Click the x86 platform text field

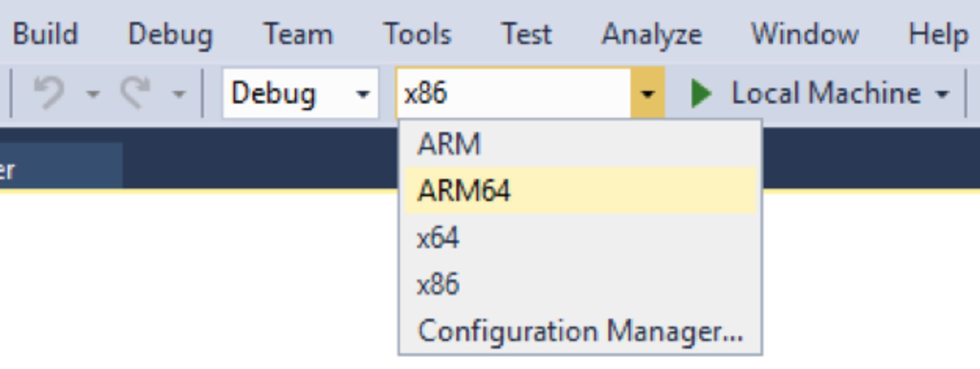[x=513, y=94]
